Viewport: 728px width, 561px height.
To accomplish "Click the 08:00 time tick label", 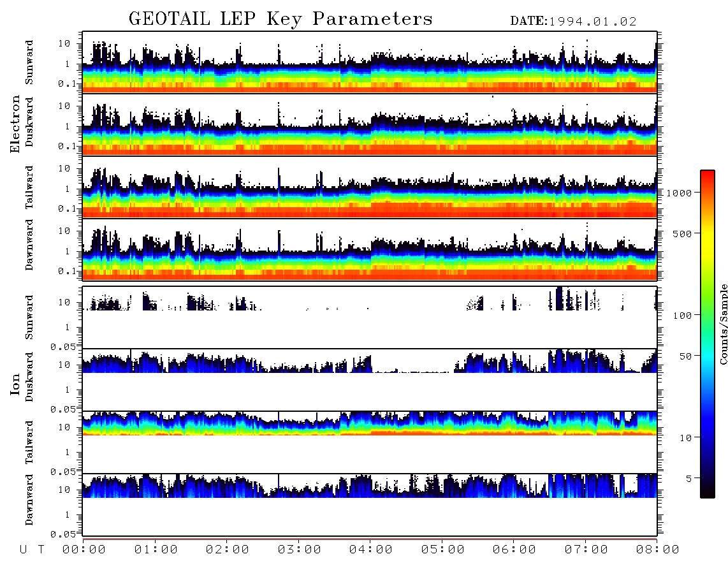I will [658, 550].
